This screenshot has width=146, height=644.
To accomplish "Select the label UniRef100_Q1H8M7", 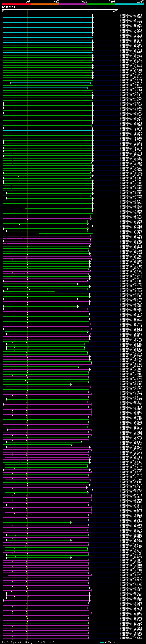I will 131,191.
